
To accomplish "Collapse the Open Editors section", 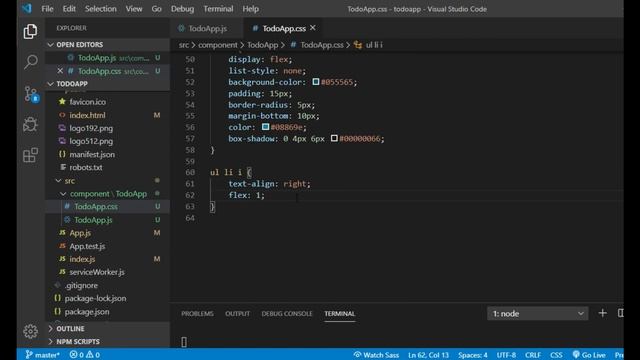I will click(80, 44).
